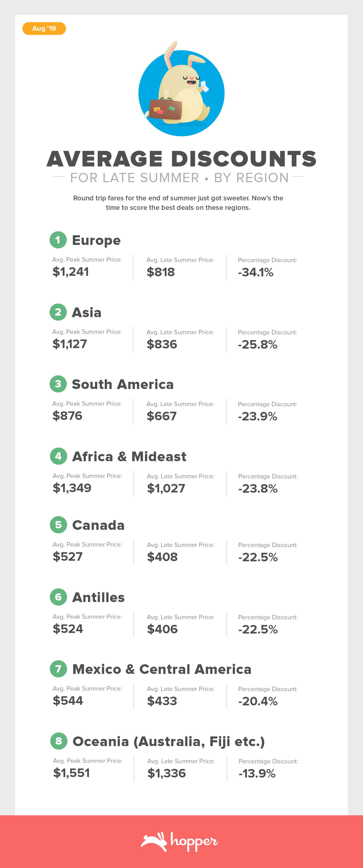The width and height of the screenshot is (363, 868).
Task: Select the number 7 badge for Mexico & Central America
Action: click(x=58, y=669)
